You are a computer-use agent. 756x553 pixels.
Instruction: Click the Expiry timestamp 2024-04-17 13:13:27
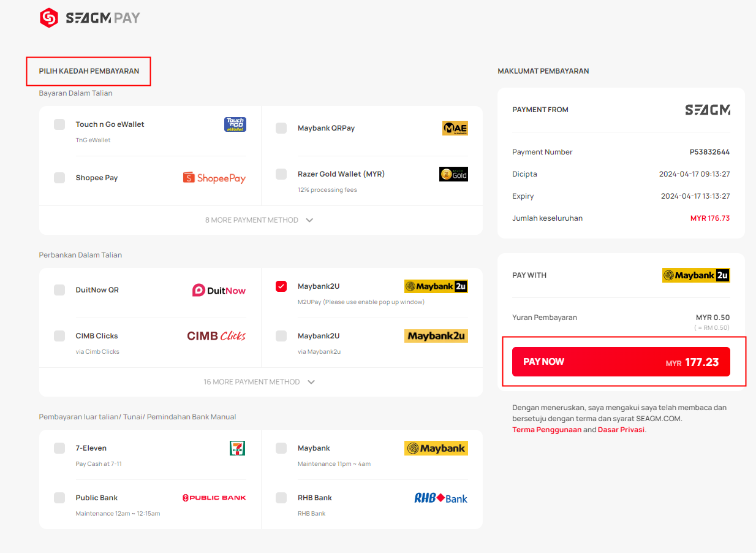coord(695,196)
